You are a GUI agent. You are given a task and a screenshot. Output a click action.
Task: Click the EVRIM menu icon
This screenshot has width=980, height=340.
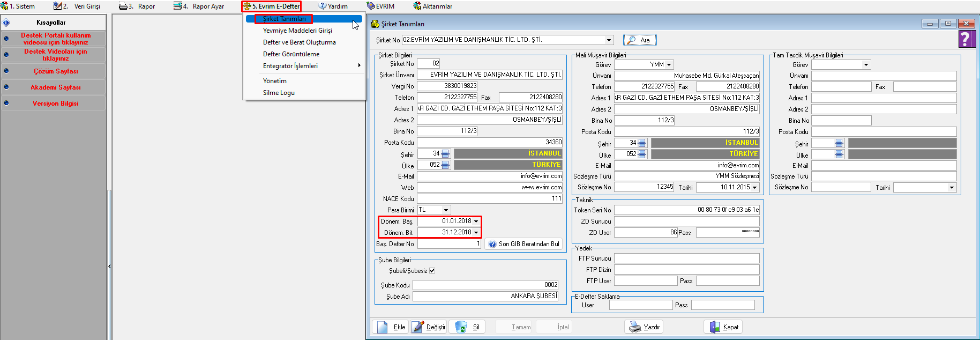coord(371,6)
